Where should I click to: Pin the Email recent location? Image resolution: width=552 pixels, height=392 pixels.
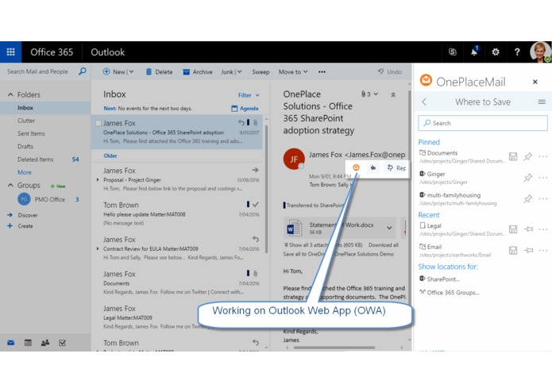[528, 250]
